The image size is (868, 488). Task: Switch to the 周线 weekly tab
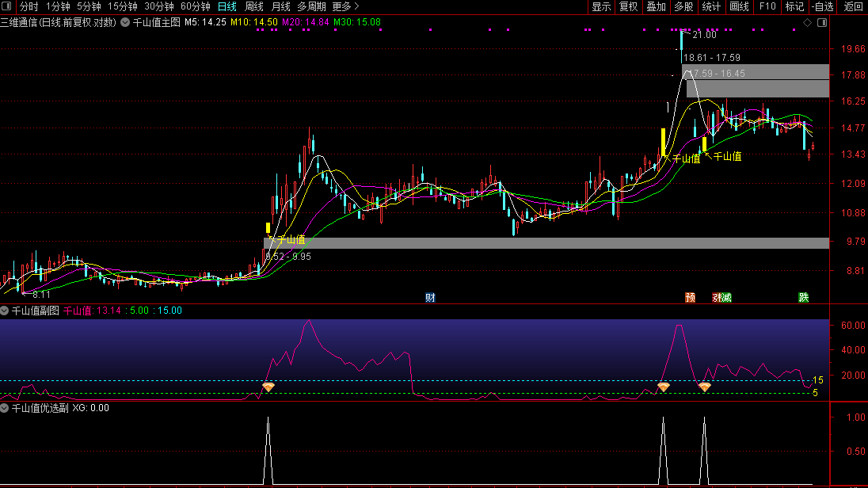click(254, 6)
